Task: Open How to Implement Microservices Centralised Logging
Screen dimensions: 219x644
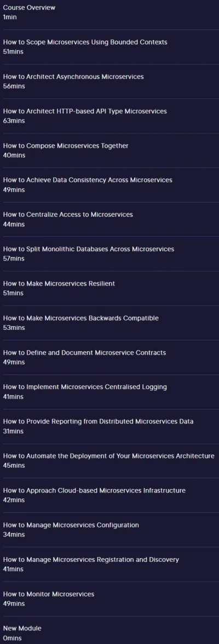Action: (x=109, y=392)
